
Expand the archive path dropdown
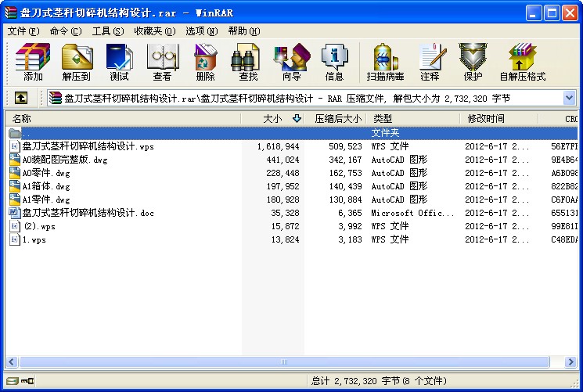(x=569, y=98)
